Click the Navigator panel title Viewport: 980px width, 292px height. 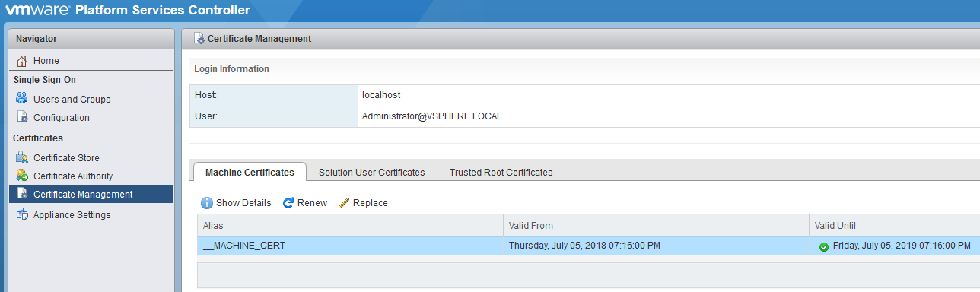click(37, 39)
